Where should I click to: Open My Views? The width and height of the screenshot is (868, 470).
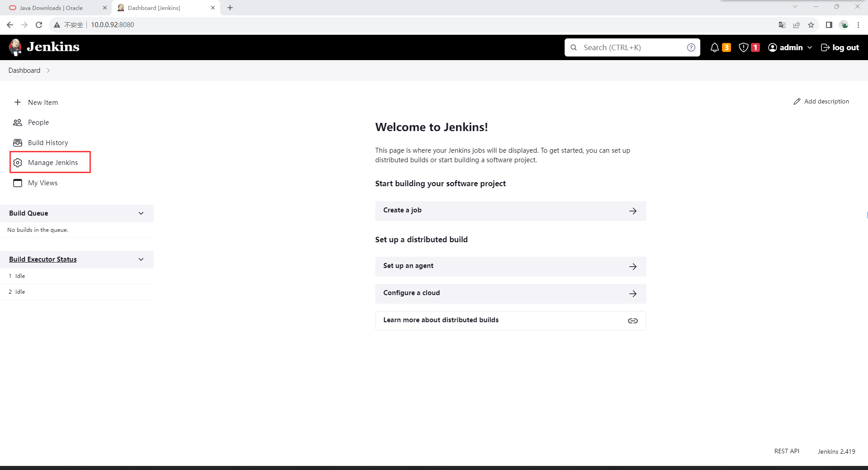click(x=43, y=183)
